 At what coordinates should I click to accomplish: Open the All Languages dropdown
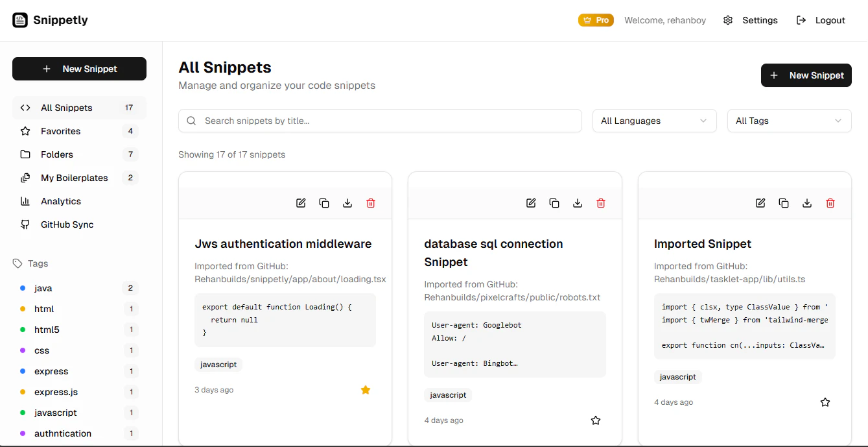(654, 121)
